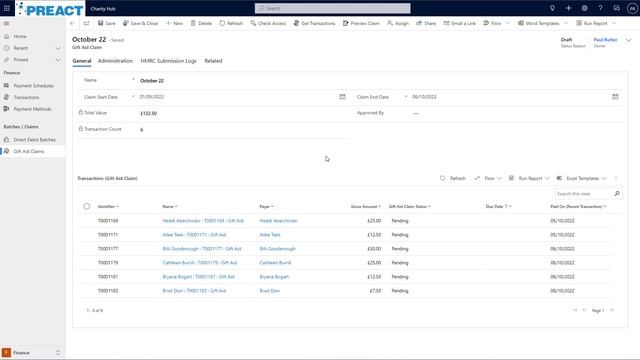Go to next page arrow in subgrid

tap(612, 310)
